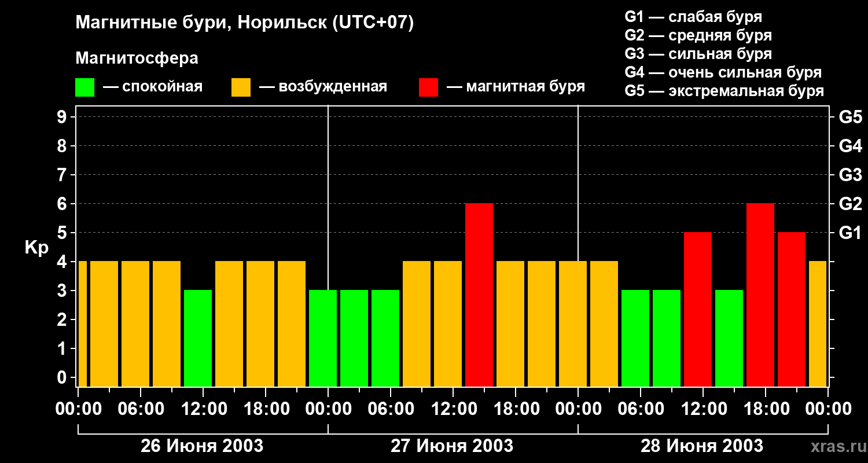Select the chart title 'Магнитные бури, Норильск (UTC+07)'

(245, 23)
